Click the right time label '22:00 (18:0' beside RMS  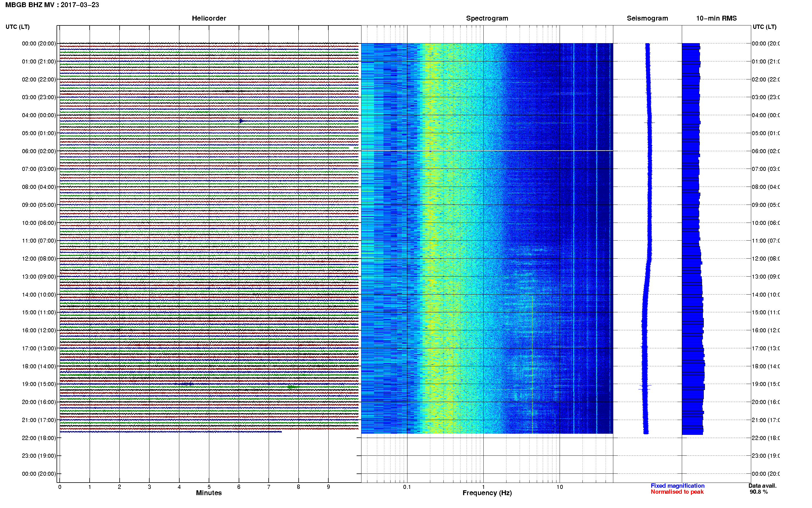point(766,438)
